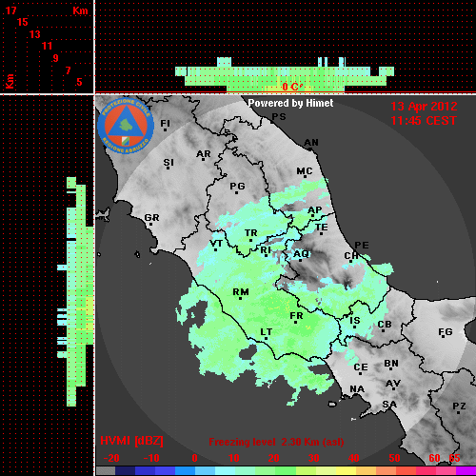Click the Powered by Himet label
The height and width of the screenshot is (476, 476).
click(x=290, y=103)
